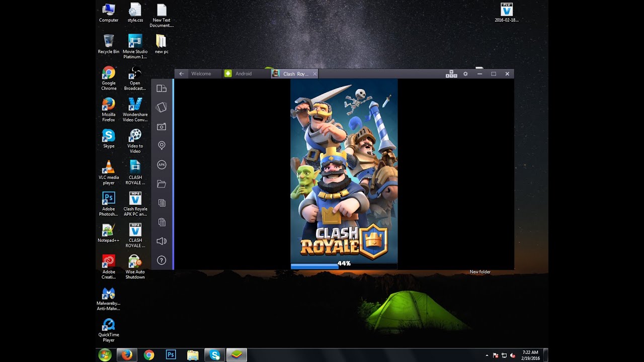The image size is (644, 362).
Task: Click the Show desktop button
Action: (x=546, y=355)
